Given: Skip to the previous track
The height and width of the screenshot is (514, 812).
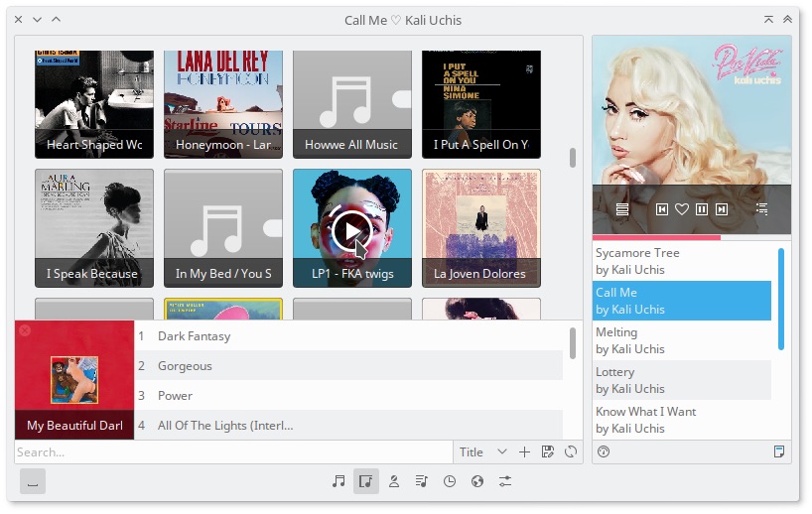Looking at the screenshot, I should coord(662,209).
